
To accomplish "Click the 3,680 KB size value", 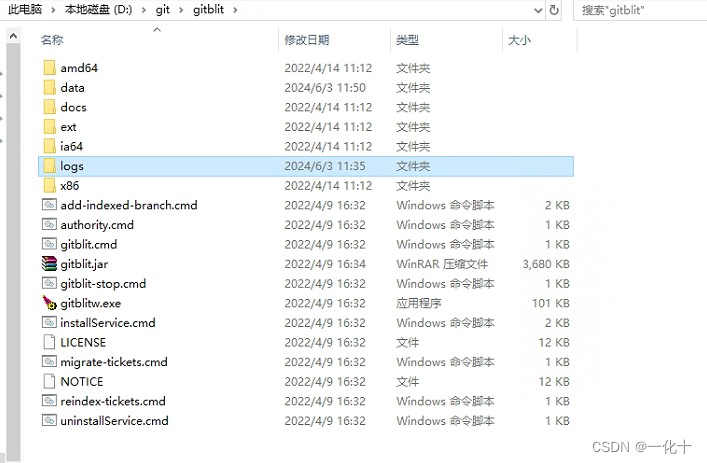I will [546, 264].
